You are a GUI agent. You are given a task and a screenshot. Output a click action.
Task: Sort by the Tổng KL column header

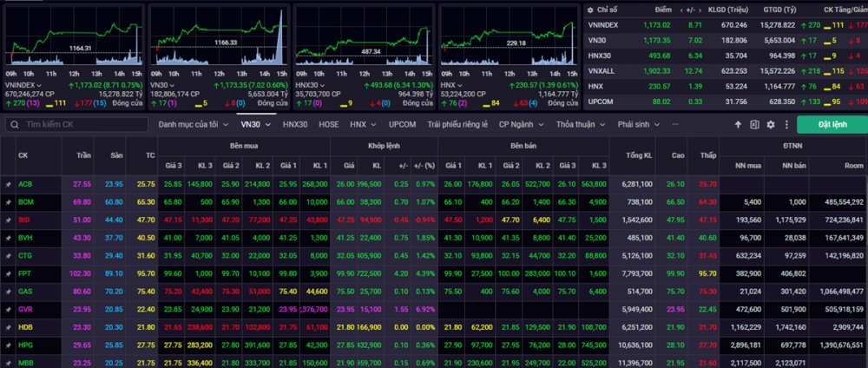pyautogui.click(x=640, y=155)
